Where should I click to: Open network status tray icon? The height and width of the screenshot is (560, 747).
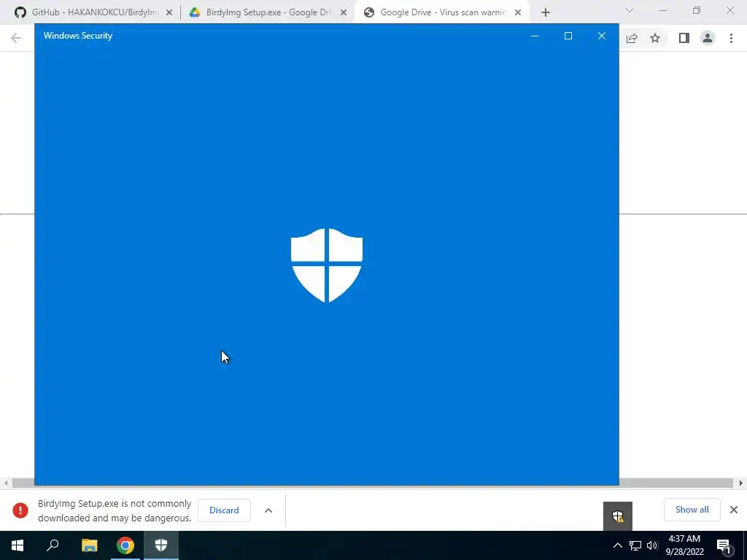tap(635, 545)
